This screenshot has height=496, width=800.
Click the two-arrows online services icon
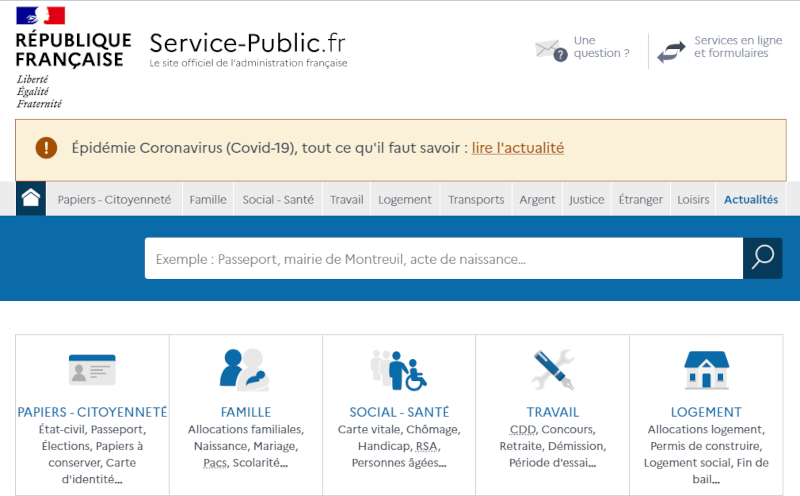pyautogui.click(x=671, y=52)
